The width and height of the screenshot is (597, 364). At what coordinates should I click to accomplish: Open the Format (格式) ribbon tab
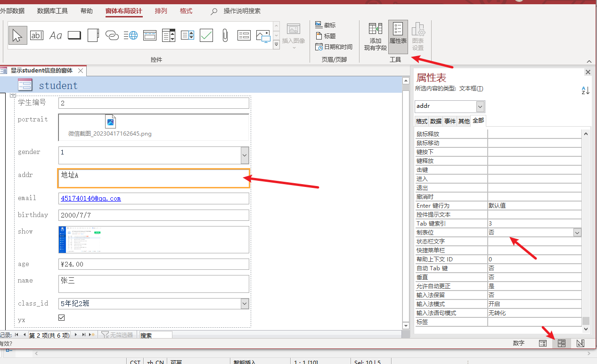coord(186,11)
